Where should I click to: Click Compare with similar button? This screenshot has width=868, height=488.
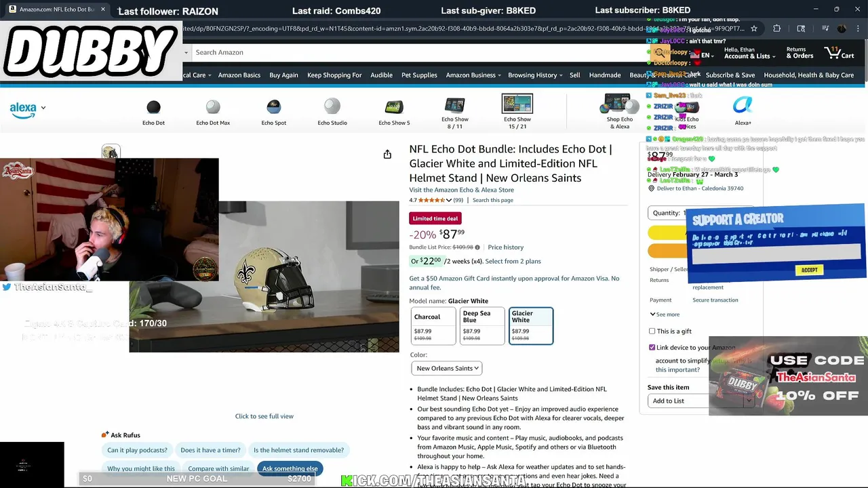(x=218, y=468)
